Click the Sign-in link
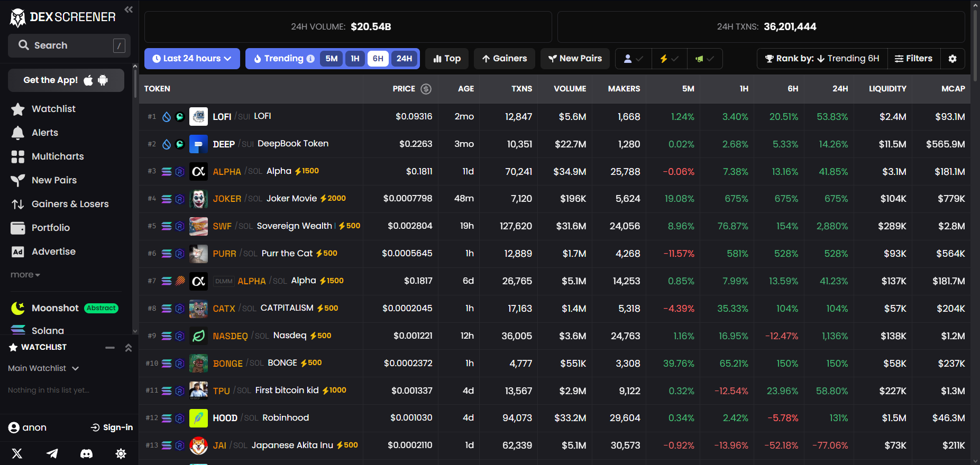The image size is (980, 465). (112, 427)
